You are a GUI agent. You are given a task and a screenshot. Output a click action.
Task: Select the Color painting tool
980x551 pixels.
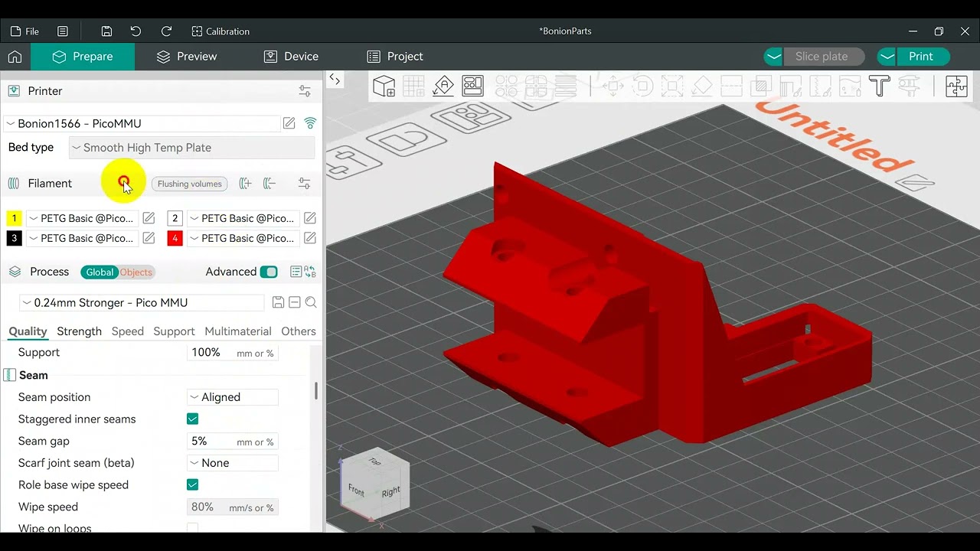(x=850, y=86)
